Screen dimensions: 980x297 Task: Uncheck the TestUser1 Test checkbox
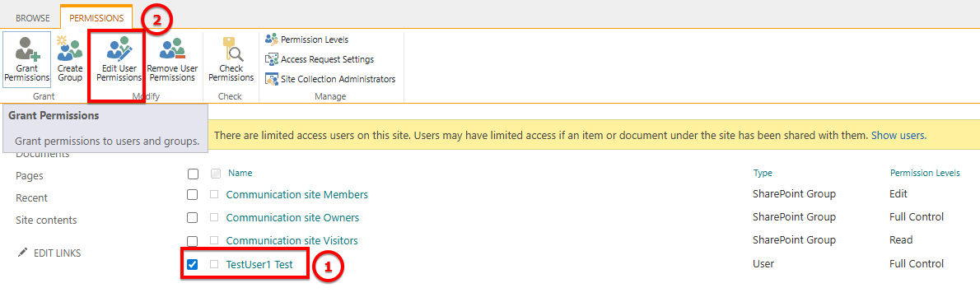click(x=194, y=265)
